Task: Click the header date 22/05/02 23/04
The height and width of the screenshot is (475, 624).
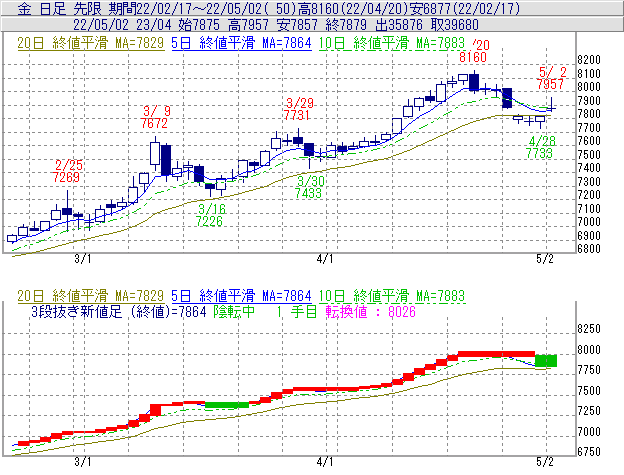Action: tap(122, 25)
